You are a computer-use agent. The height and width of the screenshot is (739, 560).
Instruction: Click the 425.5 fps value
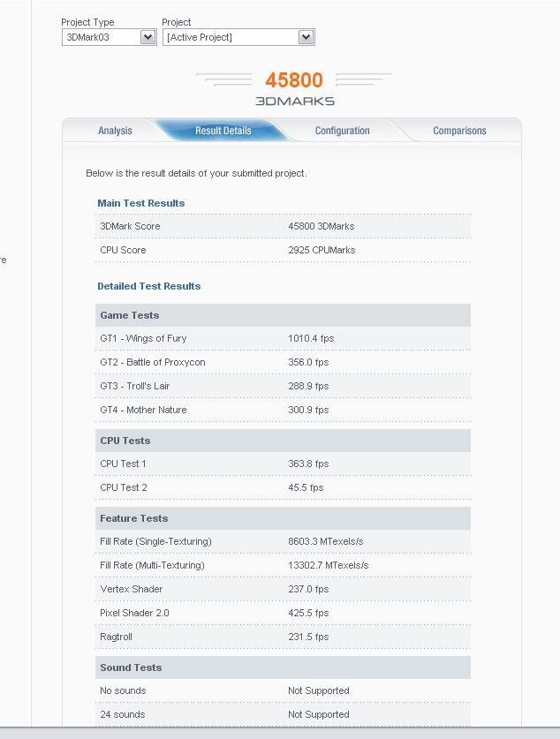pyautogui.click(x=308, y=613)
